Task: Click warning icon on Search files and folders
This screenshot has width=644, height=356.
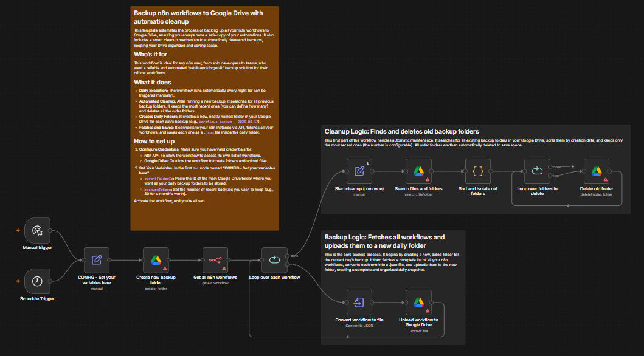Action: click(x=428, y=180)
